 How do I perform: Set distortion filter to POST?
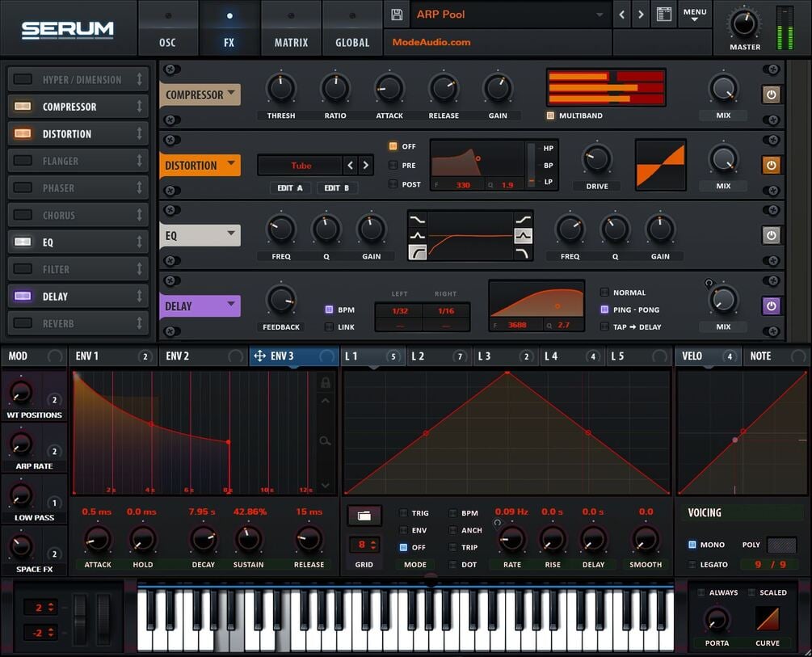(x=393, y=184)
